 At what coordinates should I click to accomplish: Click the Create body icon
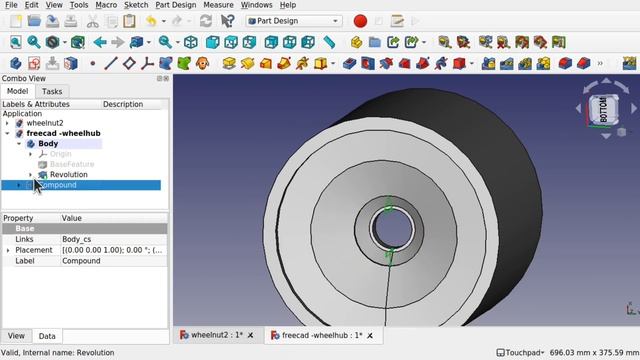coord(16,63)
